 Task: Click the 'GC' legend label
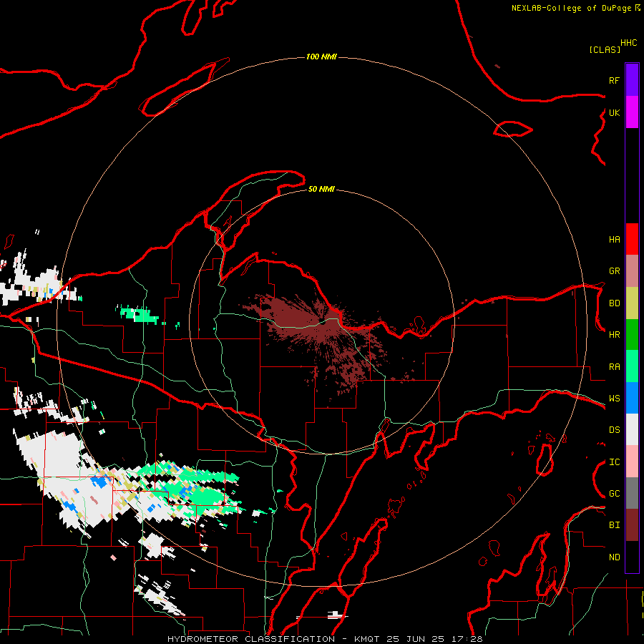click(x=615, y=494)
